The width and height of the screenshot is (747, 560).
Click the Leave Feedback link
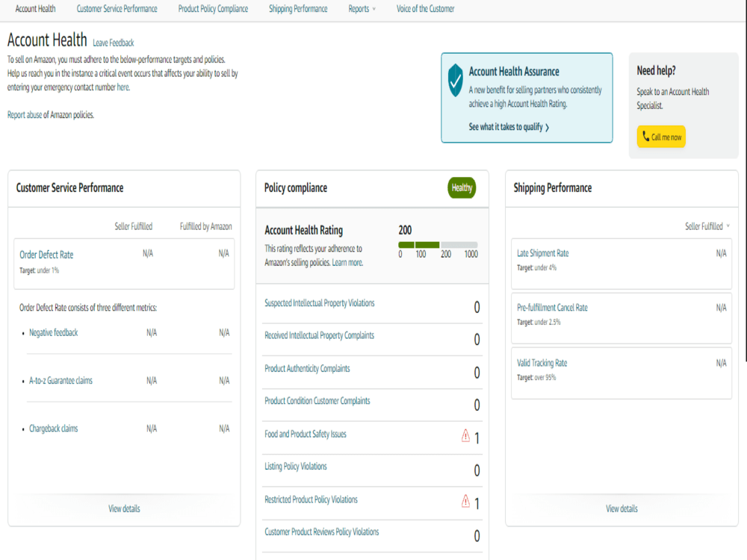114,43
